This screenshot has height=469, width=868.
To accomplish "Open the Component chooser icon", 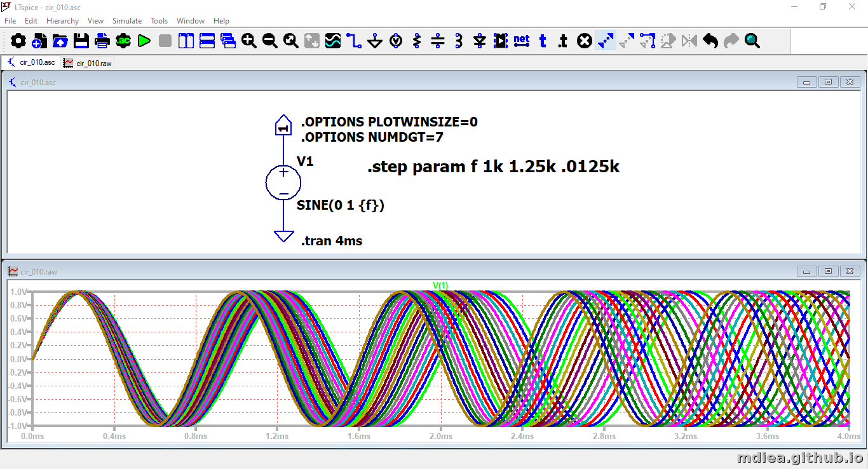I will click(501, 41).
